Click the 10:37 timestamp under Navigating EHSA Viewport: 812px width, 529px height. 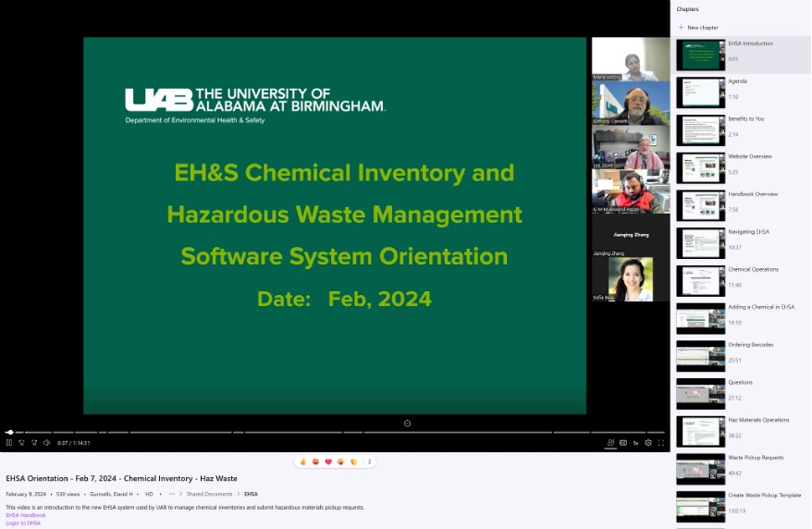coord(735,248)
